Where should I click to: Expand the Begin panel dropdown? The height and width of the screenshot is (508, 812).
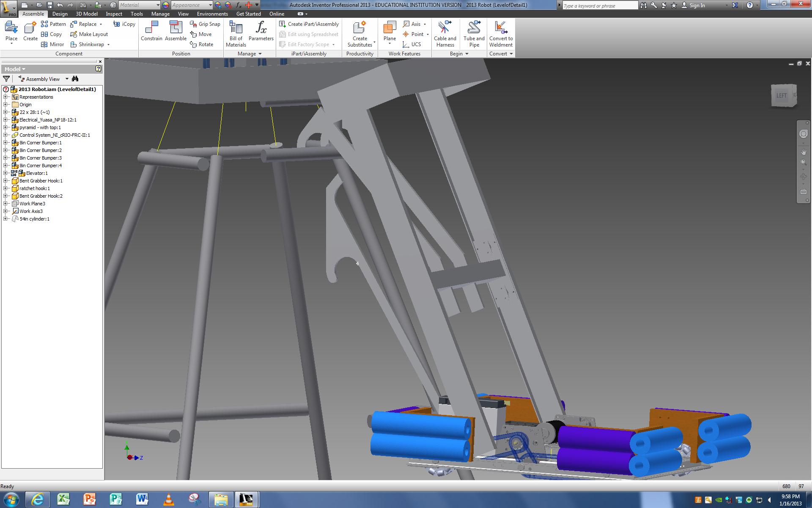[459, 54]
